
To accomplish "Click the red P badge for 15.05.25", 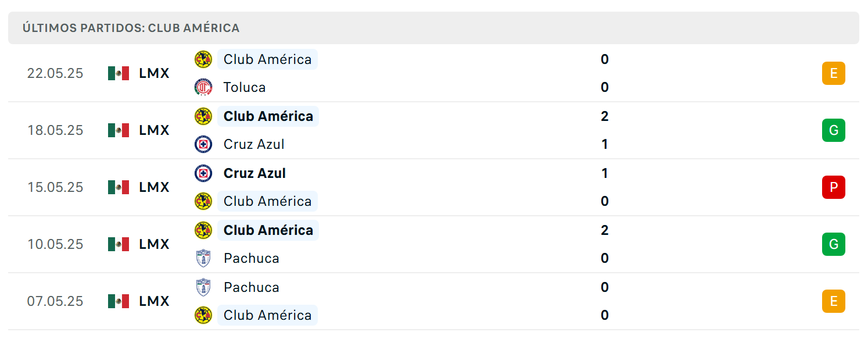I will pos(834,187).
